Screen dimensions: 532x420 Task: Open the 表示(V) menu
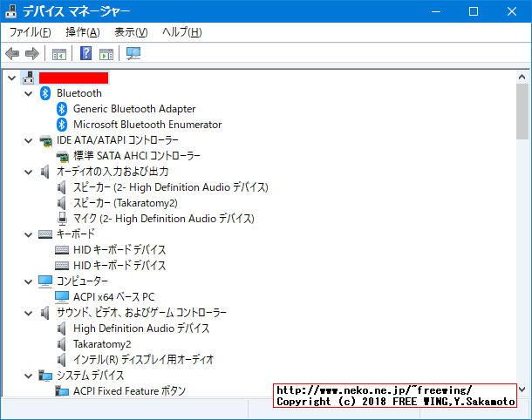pos(131,32)
